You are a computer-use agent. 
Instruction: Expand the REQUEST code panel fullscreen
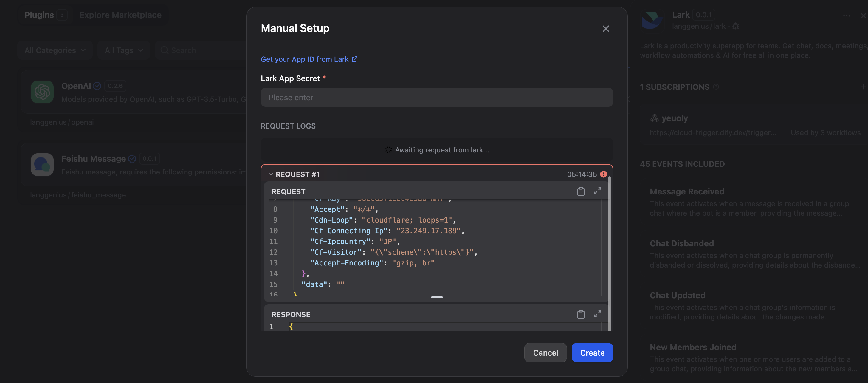point(597,191)
